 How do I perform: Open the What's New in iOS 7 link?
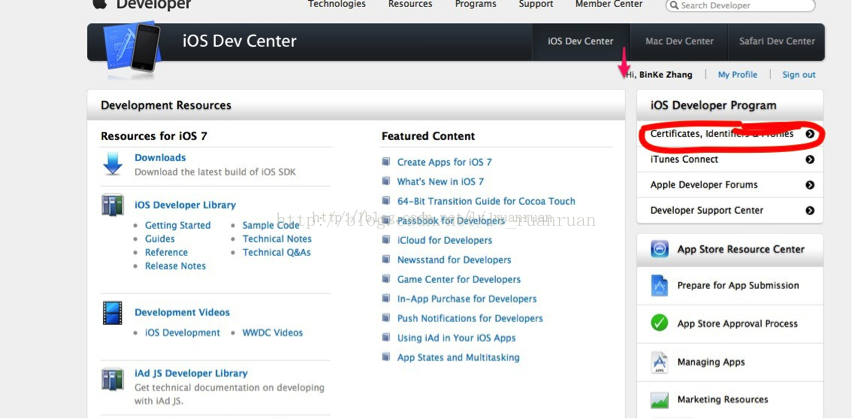[440, 182]
